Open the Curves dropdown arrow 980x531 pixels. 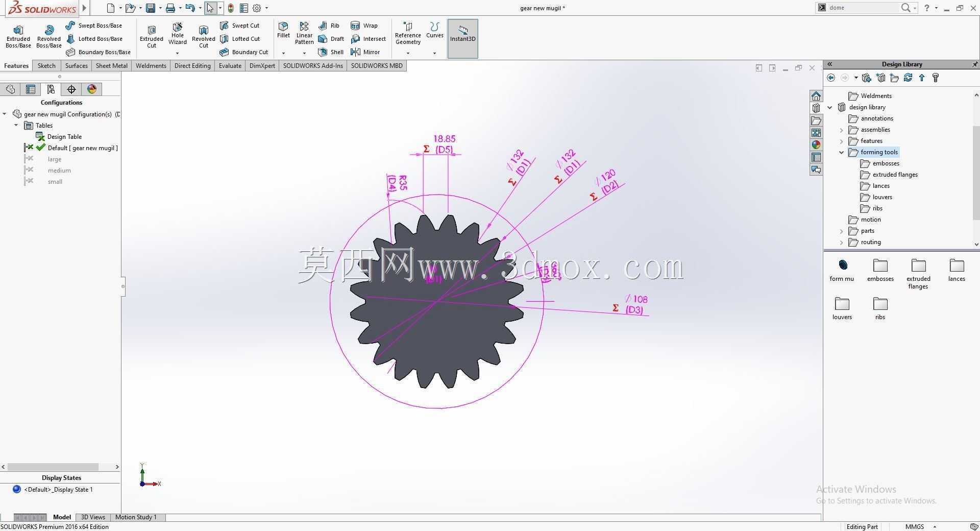[x=435, y=53]
